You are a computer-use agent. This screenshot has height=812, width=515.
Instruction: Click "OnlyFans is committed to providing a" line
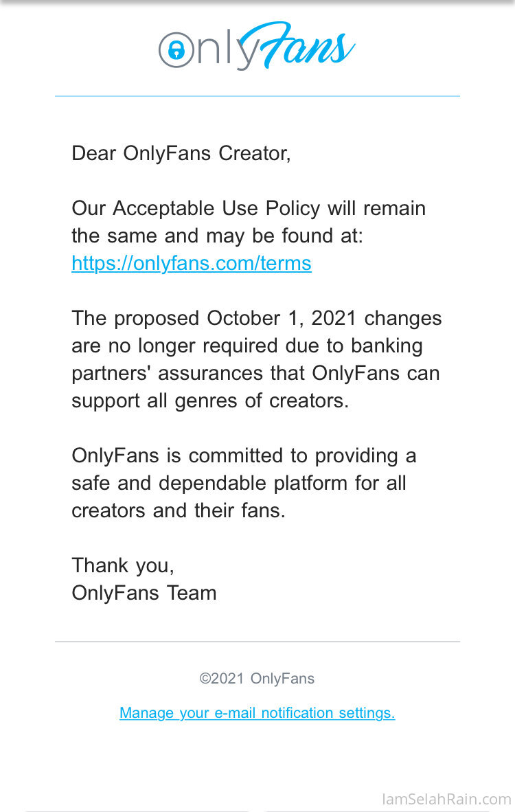point(244,455)
